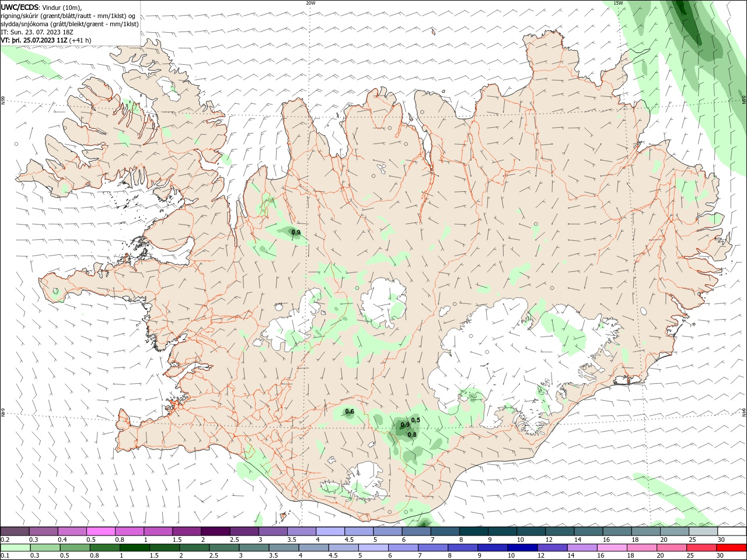Click the pale gray 25–30 snow legend swatch
The image size is (747, 560).
pos(703,531)
